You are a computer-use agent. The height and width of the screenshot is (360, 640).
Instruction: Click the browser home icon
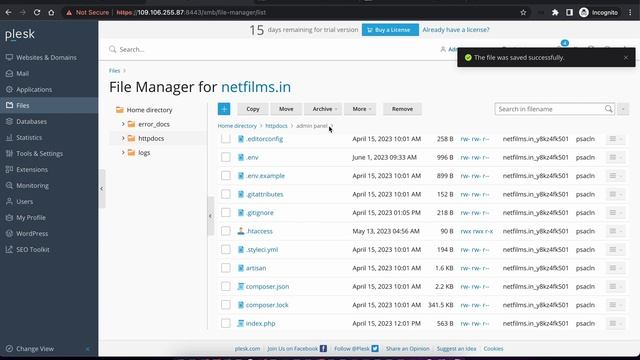51,12
